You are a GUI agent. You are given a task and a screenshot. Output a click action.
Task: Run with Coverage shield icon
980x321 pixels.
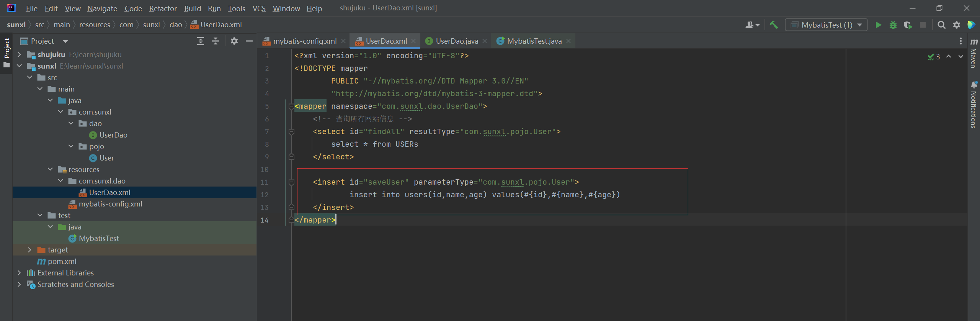pyautogui.click(x=908, y=25)
